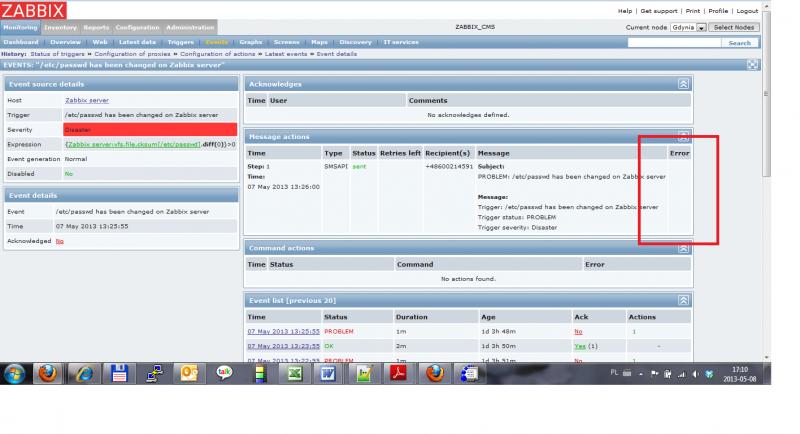The width and height of the screenshot is (800, 434).
Task: Open history link Latest events
Action: coord(286,54)
